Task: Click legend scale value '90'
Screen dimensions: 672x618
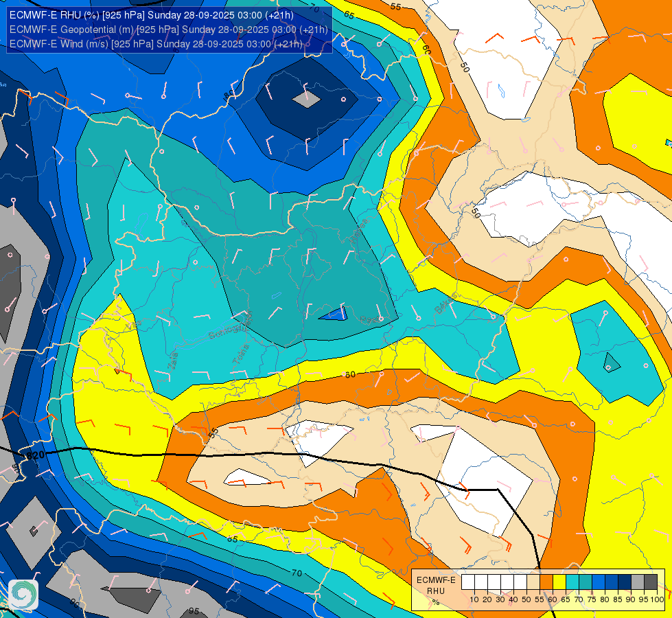Action: point(631,599)
